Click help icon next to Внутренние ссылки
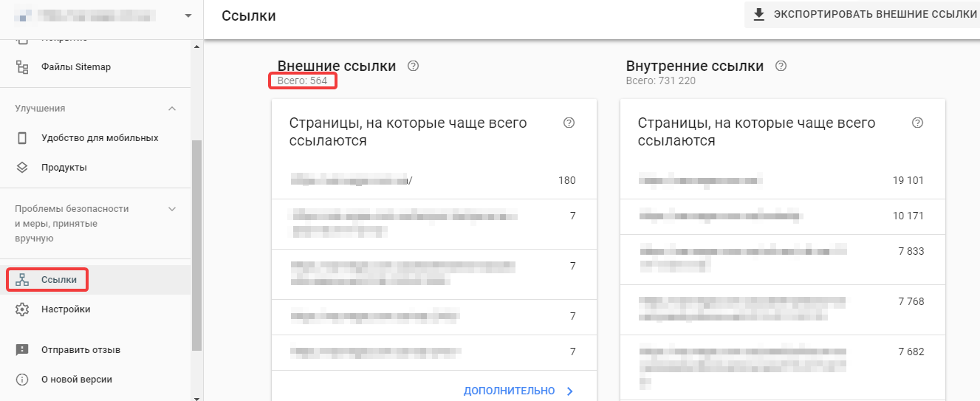This screenshot has height=401, width=980. pos(781,66)
